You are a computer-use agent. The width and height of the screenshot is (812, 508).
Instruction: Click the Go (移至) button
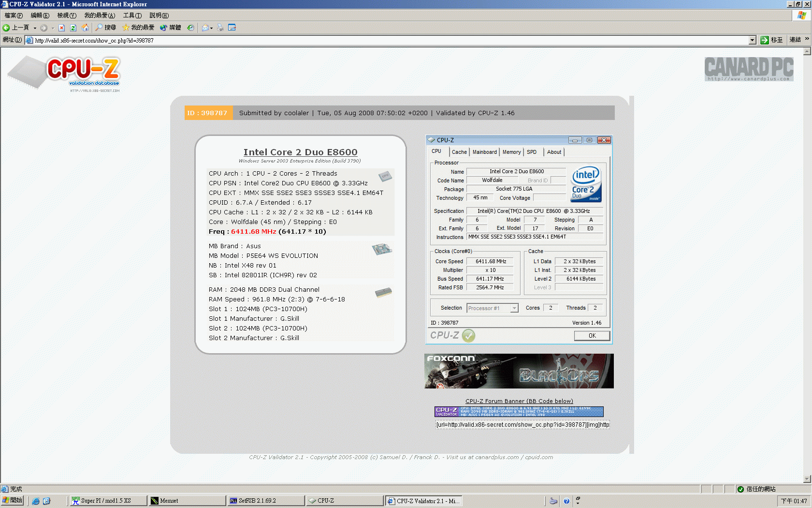771,40
